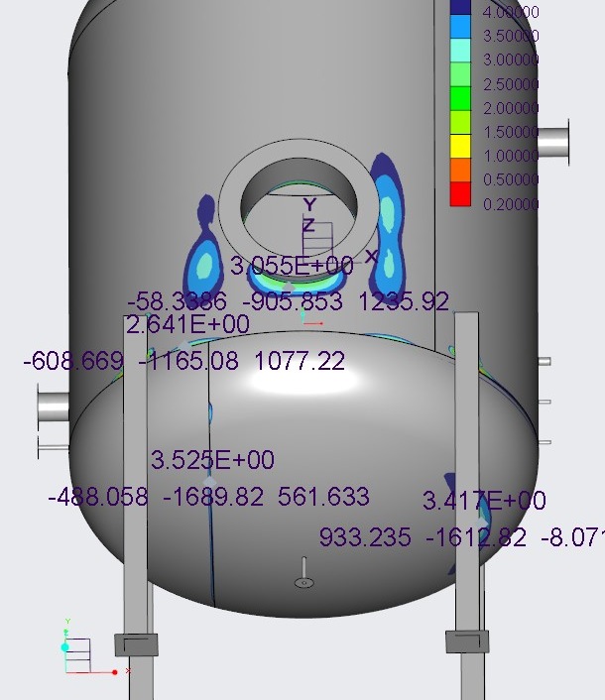The width and height of the screenshot is (605, 700).
Task: Select the 3.055E+00 probe value label
Action: [292, 266]
